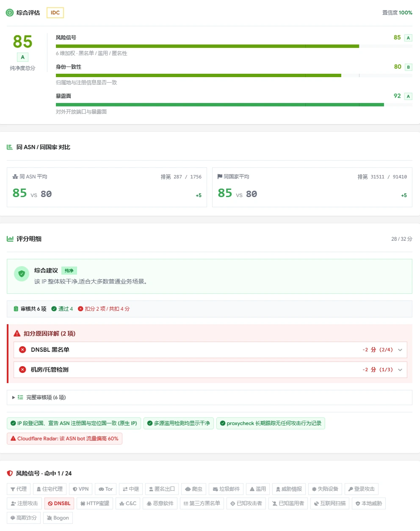This screenshot has height=531, width=420.
Task: Click the green target icon beside 综合评估
Action: [10, 13]
